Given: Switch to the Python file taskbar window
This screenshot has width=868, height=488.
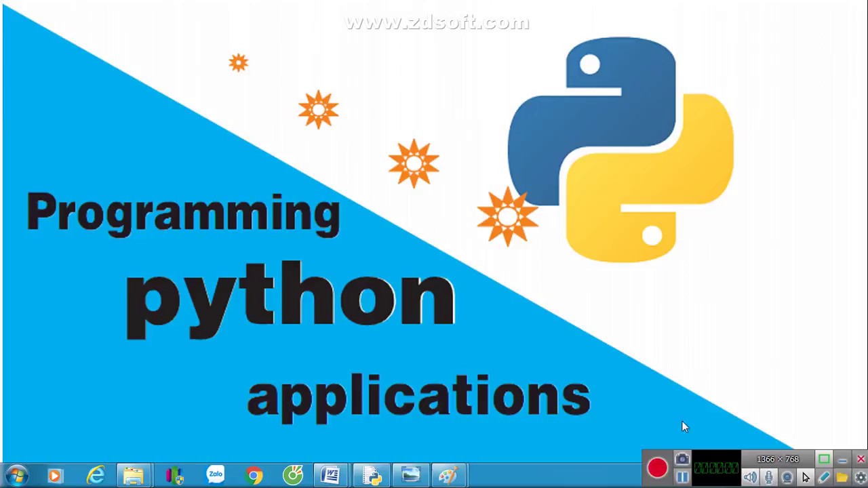Looking at the screenshot, I should 371,476.
